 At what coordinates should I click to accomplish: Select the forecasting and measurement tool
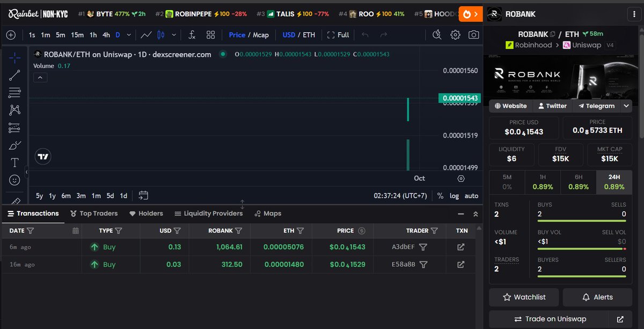(x=14, y=128)
